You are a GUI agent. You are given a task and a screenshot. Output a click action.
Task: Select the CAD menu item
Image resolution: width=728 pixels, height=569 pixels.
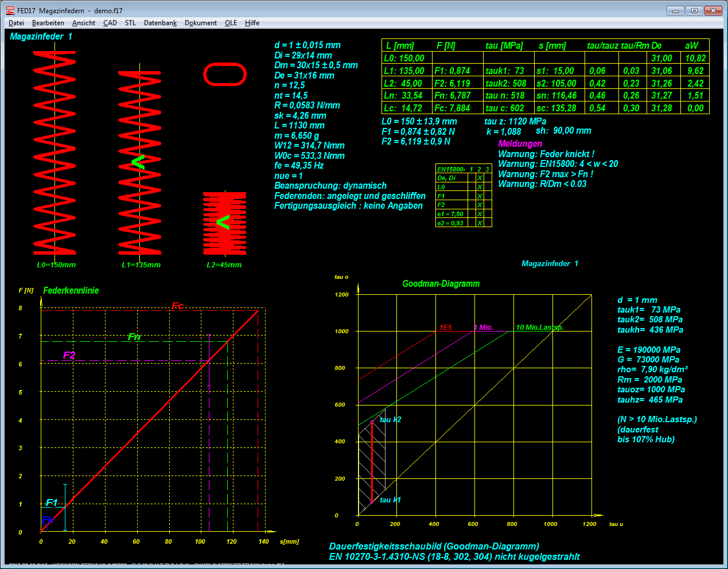pos(110,23)
